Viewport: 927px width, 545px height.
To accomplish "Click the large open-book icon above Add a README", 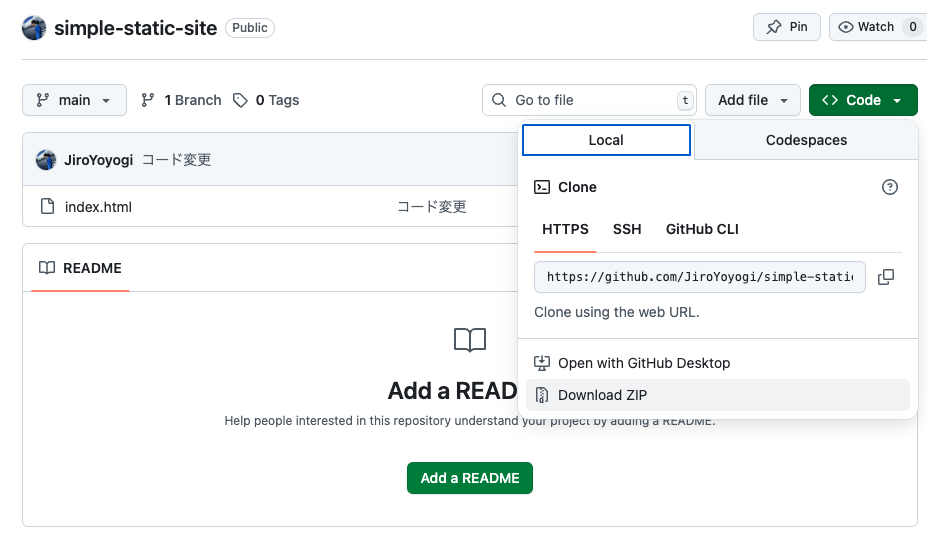I will point(470,340).
